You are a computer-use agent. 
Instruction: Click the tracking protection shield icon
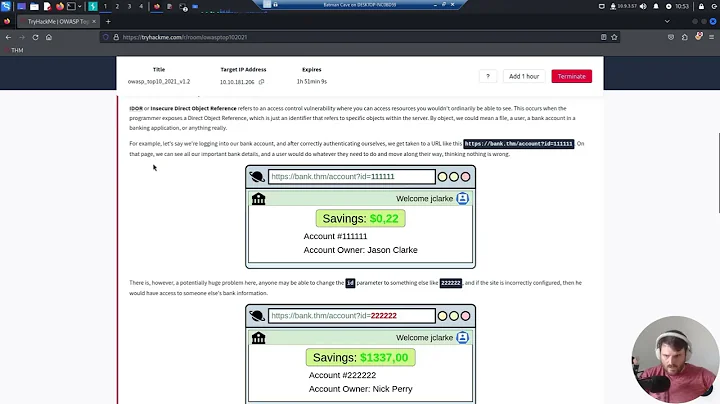[x=106, y=37]
